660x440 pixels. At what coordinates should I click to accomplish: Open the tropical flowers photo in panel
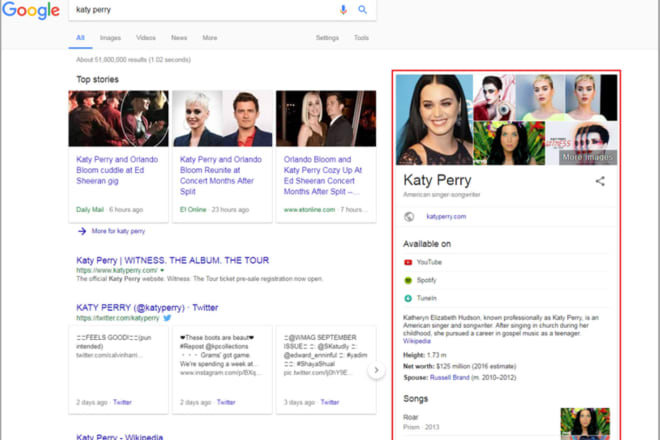pyautogui.click(x=509, y=143)
